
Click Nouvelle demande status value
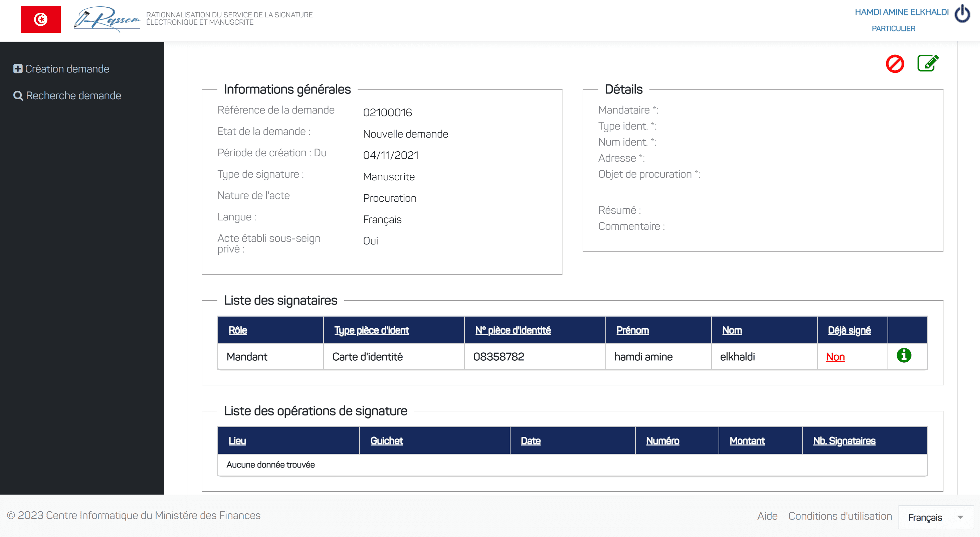(x=406, y=134)
